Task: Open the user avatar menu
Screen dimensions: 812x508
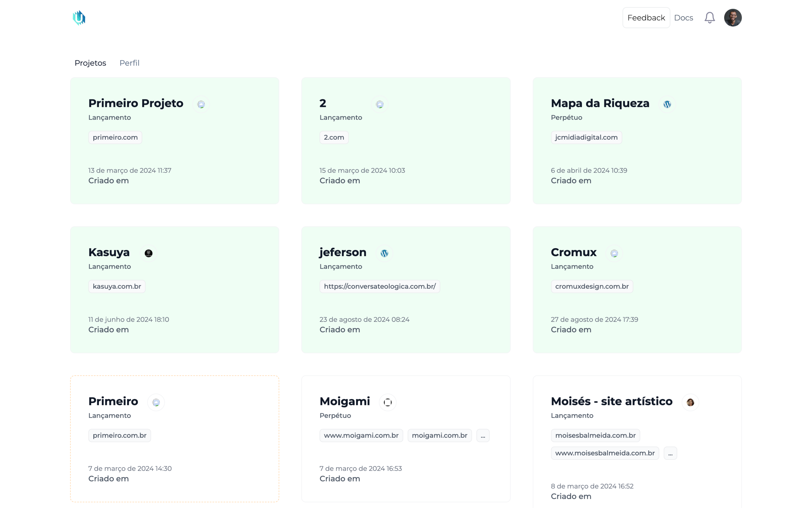Action: (x=733, y=18)
